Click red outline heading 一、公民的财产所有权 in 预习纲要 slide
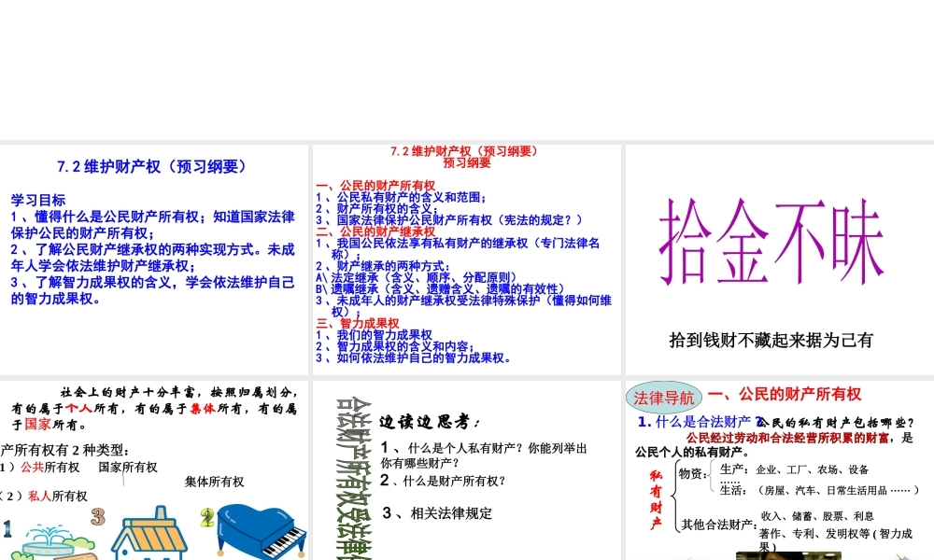Image resolution: width=934 pixels, height=560 pixels. tap(375, 185)
